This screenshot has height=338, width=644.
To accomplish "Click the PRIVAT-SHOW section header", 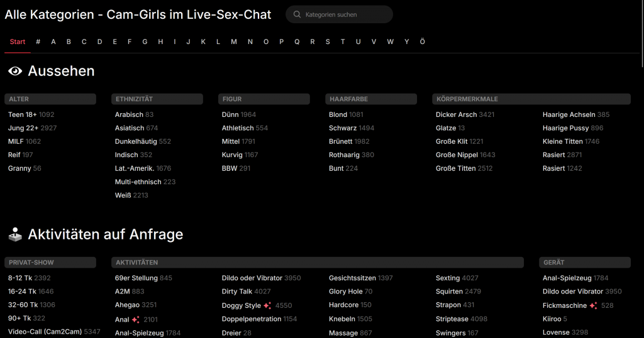I will tap(50, 263).
